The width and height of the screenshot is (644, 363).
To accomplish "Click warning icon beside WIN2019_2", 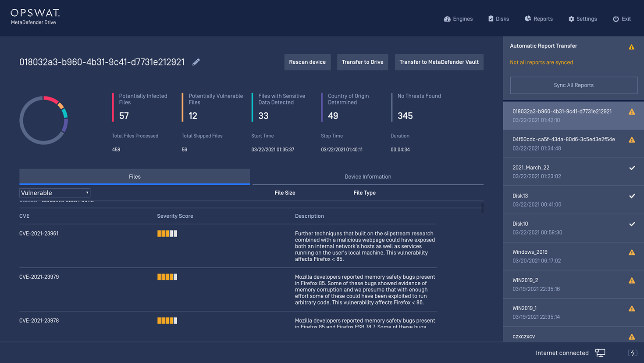I will coord(632,280).
